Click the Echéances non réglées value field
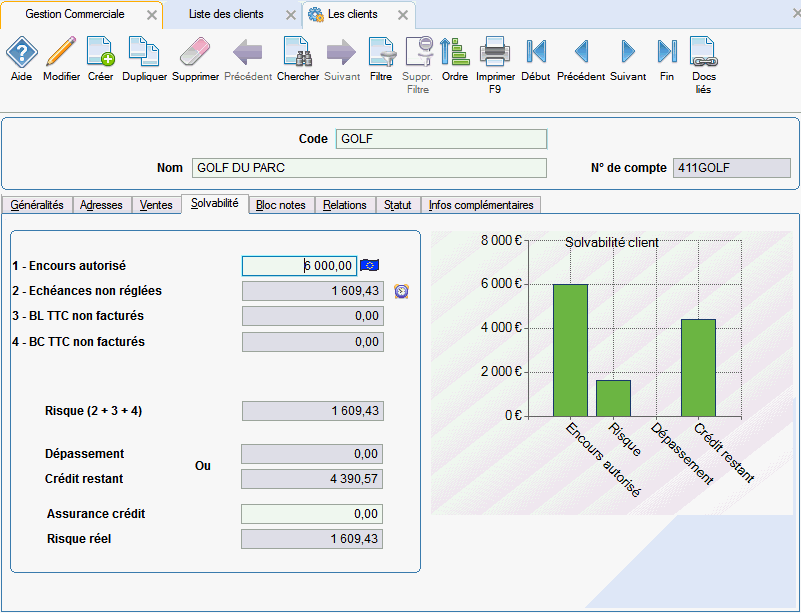 tap(313, 291)
